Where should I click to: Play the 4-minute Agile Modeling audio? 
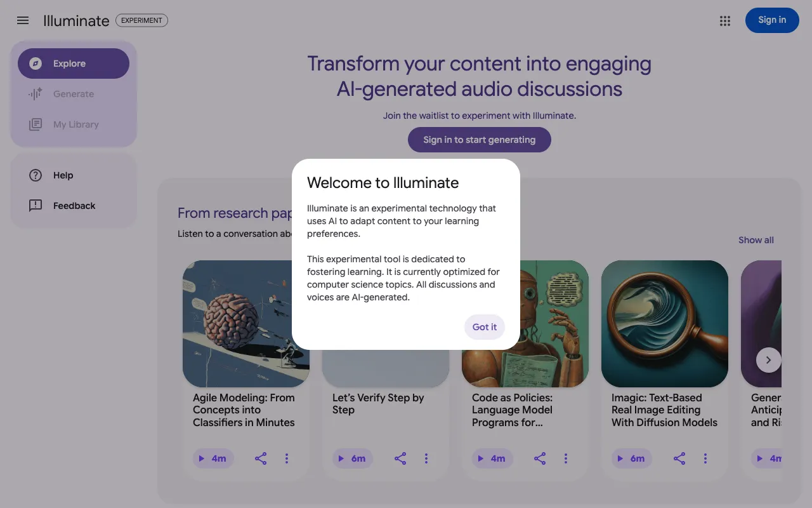(x=213, y=458)
